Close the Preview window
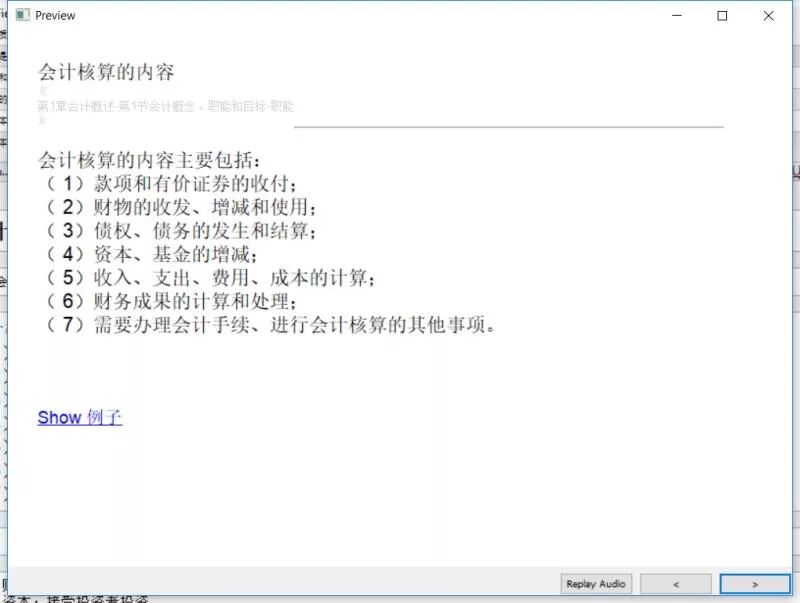This screenshot has width=800, height=603. click(768, 15)
